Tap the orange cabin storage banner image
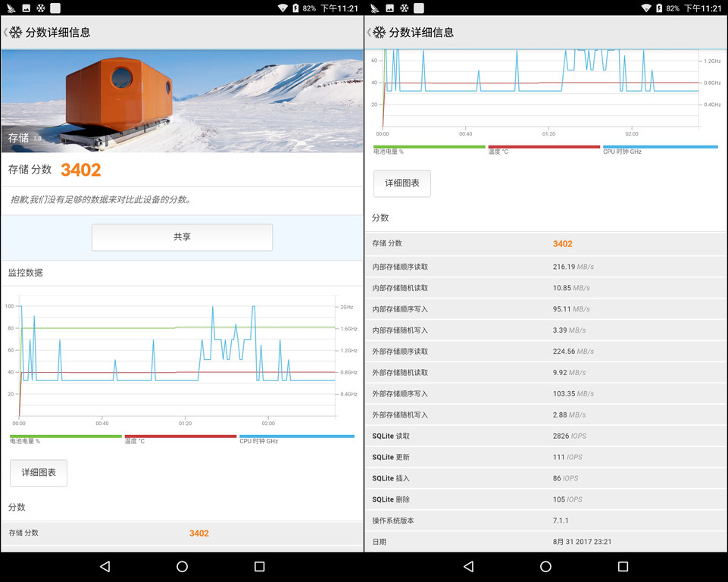The image size is (728, 582). tap(182, 101)
